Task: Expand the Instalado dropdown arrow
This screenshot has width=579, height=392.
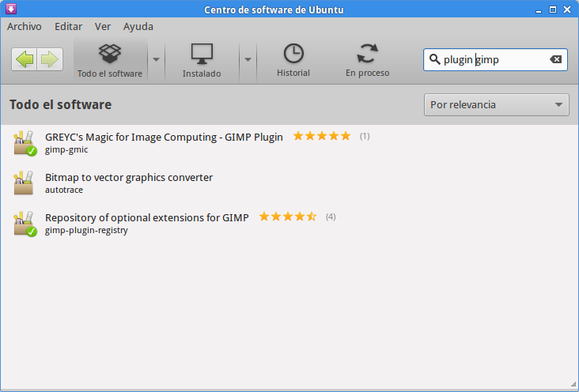Action: [x=248, y=59]
